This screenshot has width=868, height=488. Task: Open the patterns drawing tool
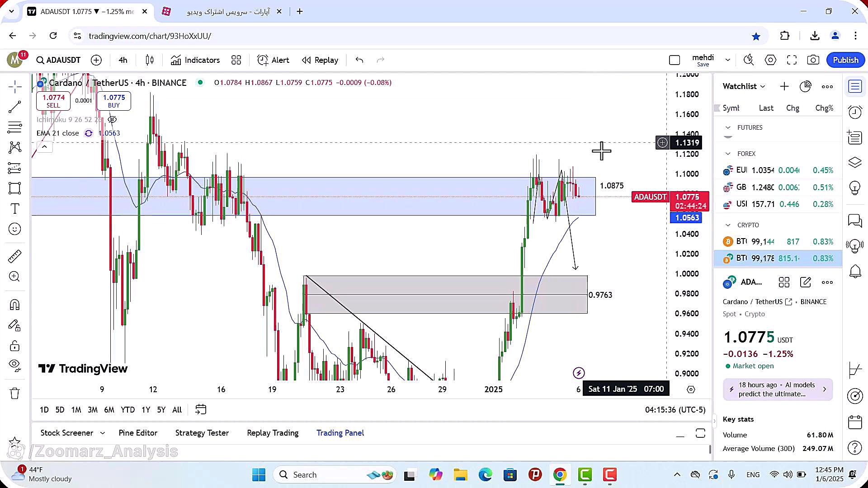(x=14, y=147)
